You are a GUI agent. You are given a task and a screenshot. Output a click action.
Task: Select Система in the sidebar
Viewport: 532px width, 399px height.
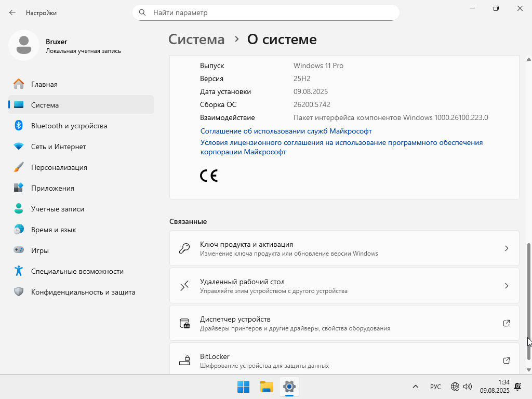81,104
